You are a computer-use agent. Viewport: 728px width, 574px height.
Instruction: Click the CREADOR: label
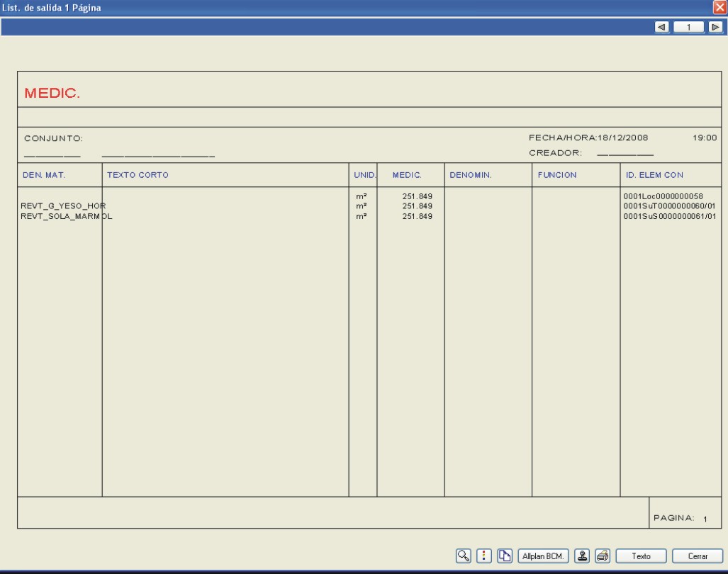[555, 152]
